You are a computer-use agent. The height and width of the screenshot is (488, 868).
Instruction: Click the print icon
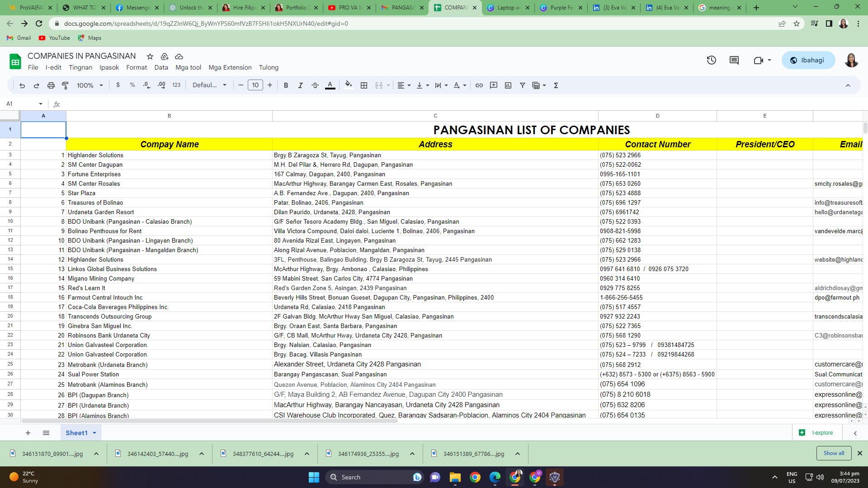coord(51,85)
